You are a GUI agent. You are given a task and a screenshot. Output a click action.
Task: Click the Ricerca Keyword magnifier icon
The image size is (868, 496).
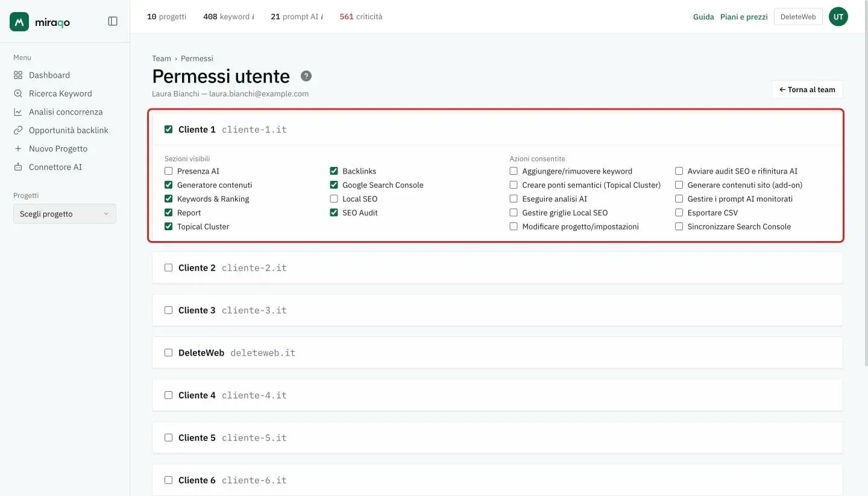[x=18, y=93]
